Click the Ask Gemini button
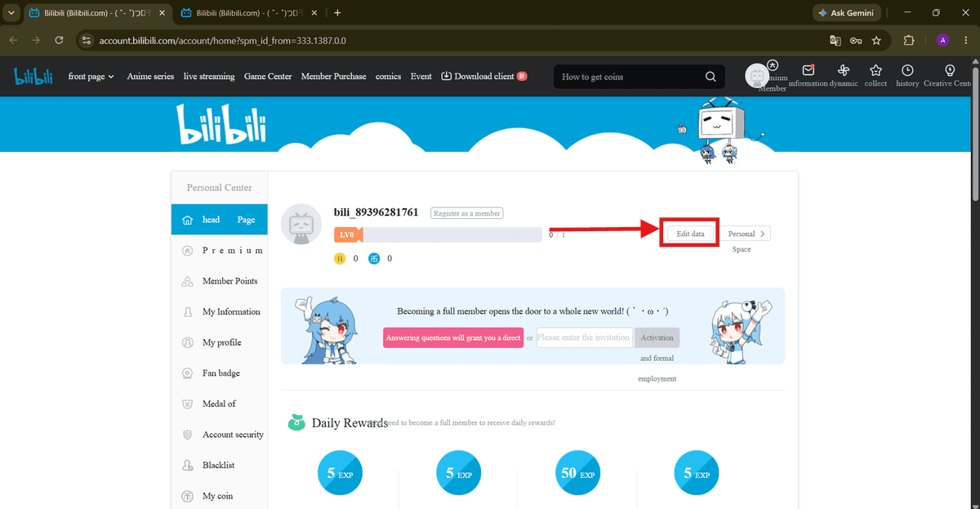Screen dimensions: 980x509 click(x=846, y=13)
